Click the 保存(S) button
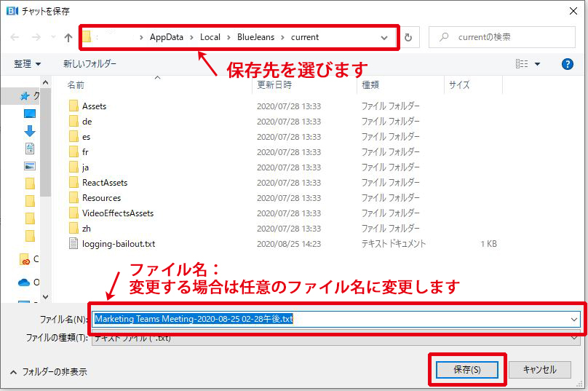 [467, 370]
